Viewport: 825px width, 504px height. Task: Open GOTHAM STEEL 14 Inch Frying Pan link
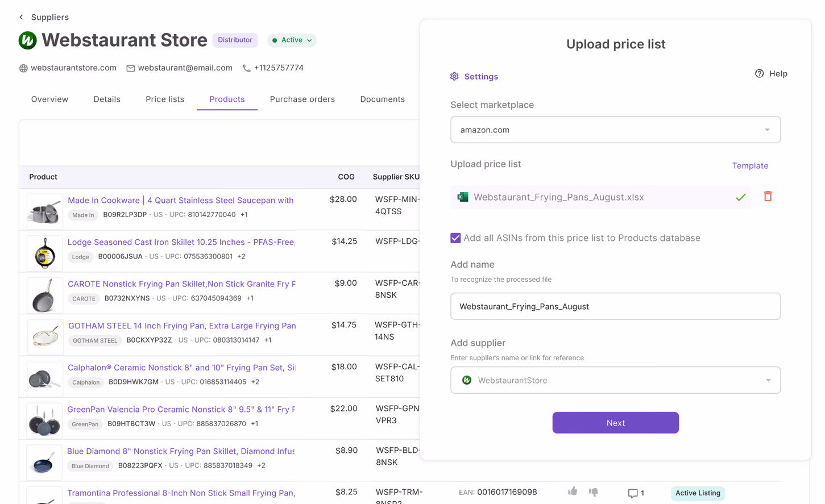(x=182, y=326)
